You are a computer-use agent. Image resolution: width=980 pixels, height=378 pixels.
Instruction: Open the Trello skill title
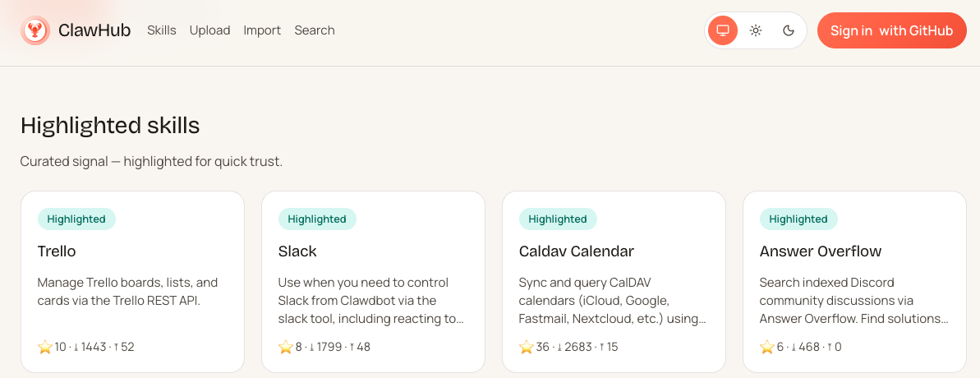[x=57, y=251]
